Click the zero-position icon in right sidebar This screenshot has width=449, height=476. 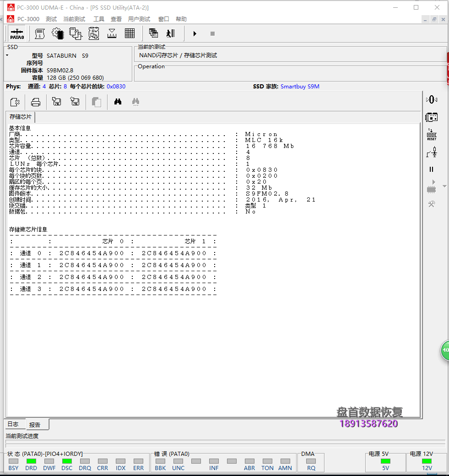click(432, 99)
